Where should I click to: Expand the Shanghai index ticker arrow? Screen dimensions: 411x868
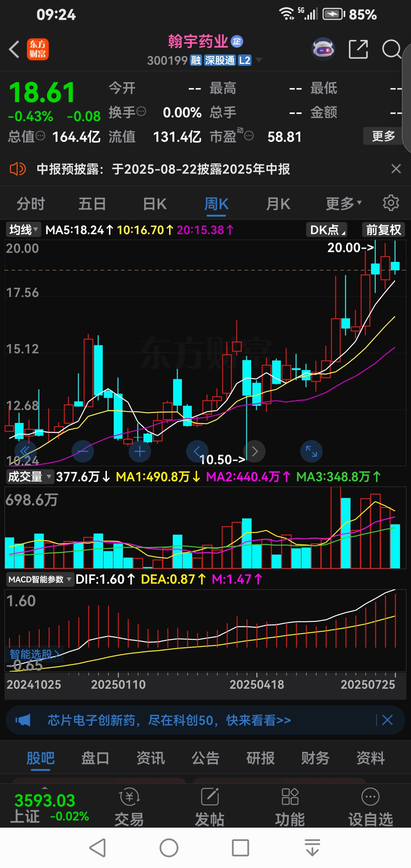click(45, 787)
